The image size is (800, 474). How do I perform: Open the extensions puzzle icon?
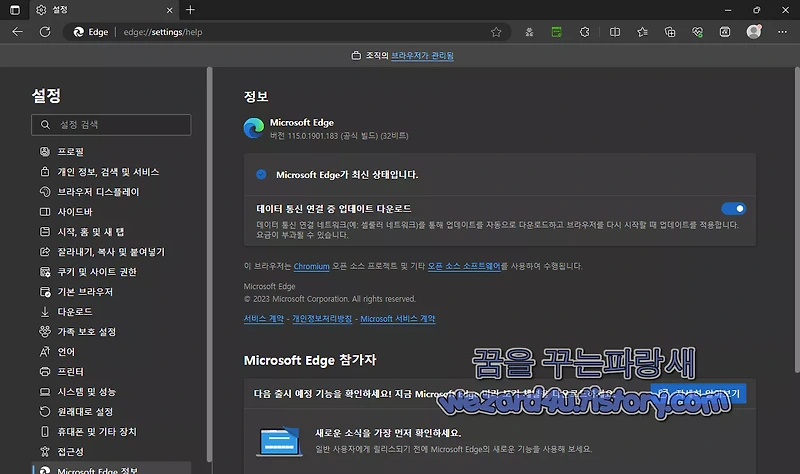click(584, 32)
